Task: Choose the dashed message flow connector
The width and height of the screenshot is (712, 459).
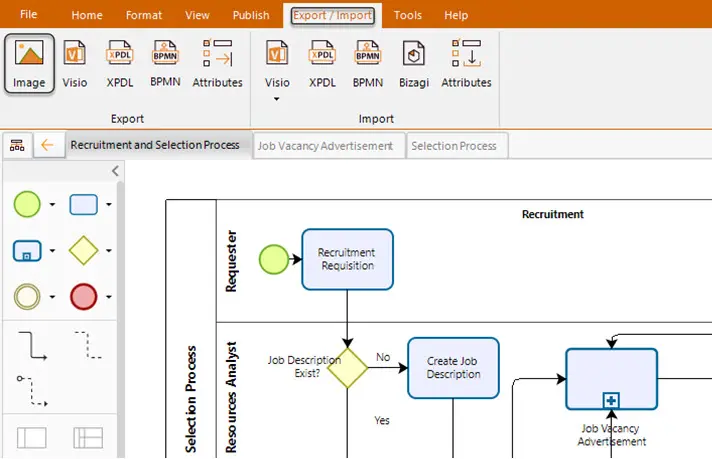Action: [x=32, y=390]
